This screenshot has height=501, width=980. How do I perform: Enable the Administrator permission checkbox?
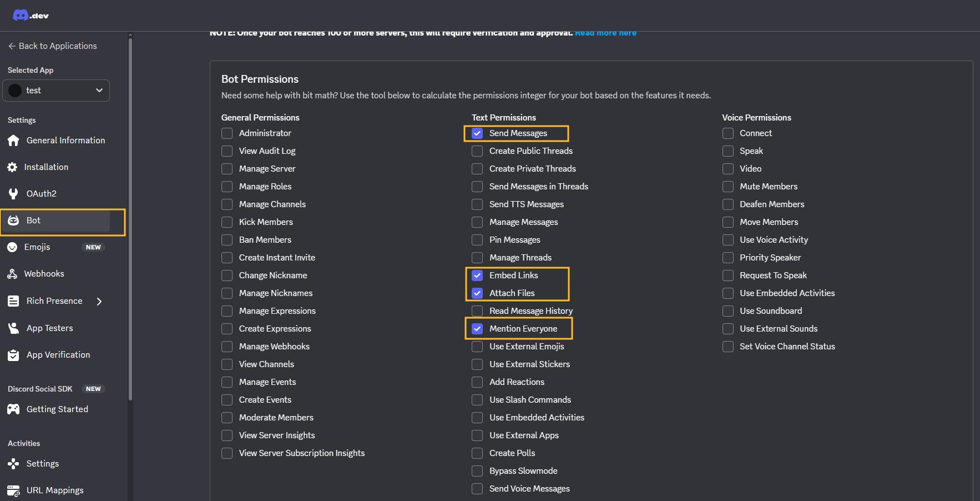coord(227,133)
